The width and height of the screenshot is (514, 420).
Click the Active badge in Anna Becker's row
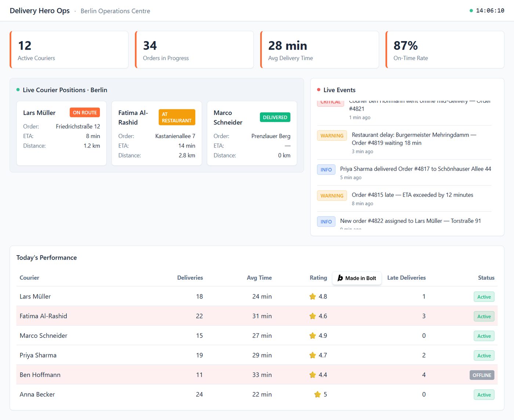click(484, 395)
